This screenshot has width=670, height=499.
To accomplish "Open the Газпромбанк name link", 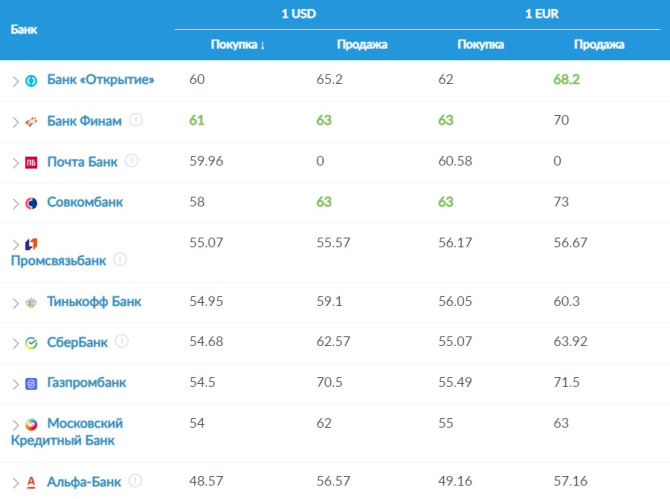I will (x=87, y=383).
